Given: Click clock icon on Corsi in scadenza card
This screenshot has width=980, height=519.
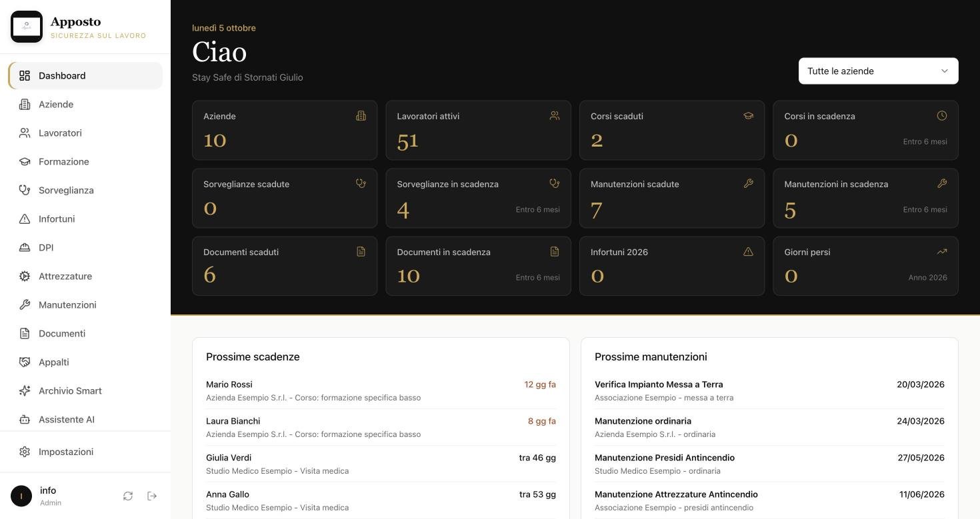Looking at the screenshot, I should click(x=942, y=116).
